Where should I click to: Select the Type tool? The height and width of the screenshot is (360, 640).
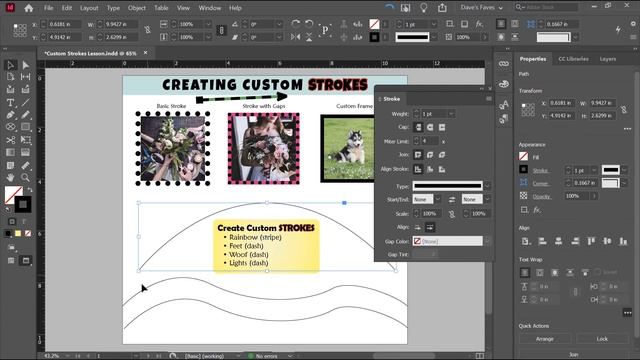(10, 102)
